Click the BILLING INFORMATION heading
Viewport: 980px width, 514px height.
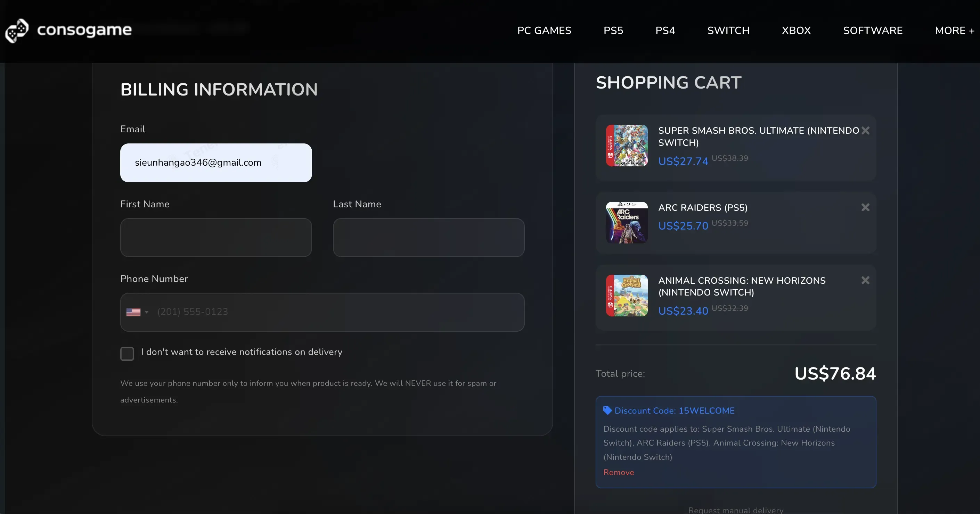point(219,90)
